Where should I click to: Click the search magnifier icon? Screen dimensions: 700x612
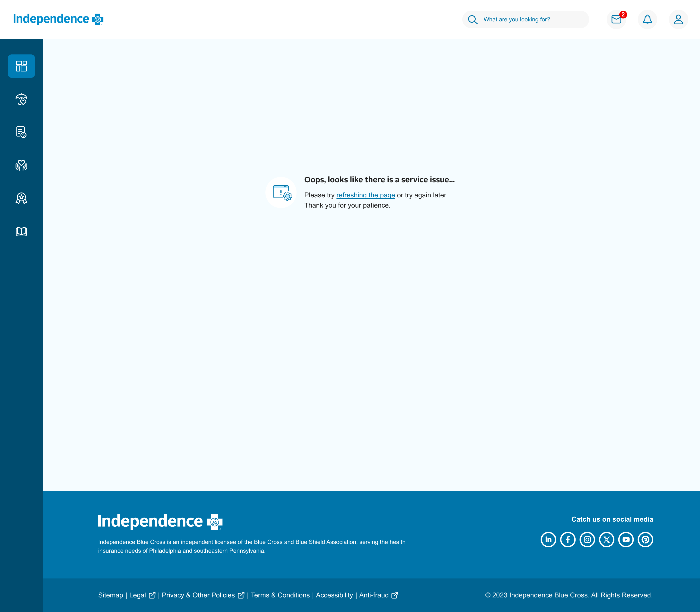point(472,19)
